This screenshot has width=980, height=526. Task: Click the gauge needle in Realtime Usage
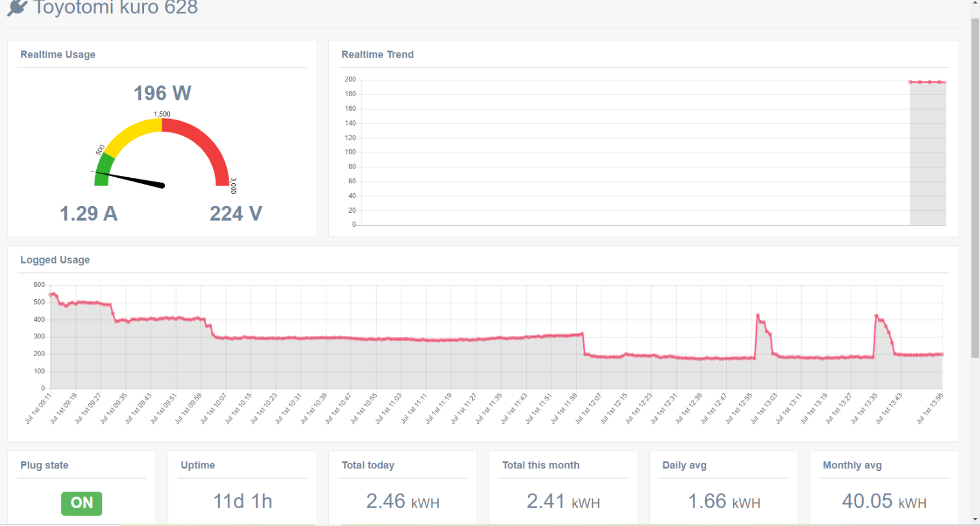(x=129, y=178)
